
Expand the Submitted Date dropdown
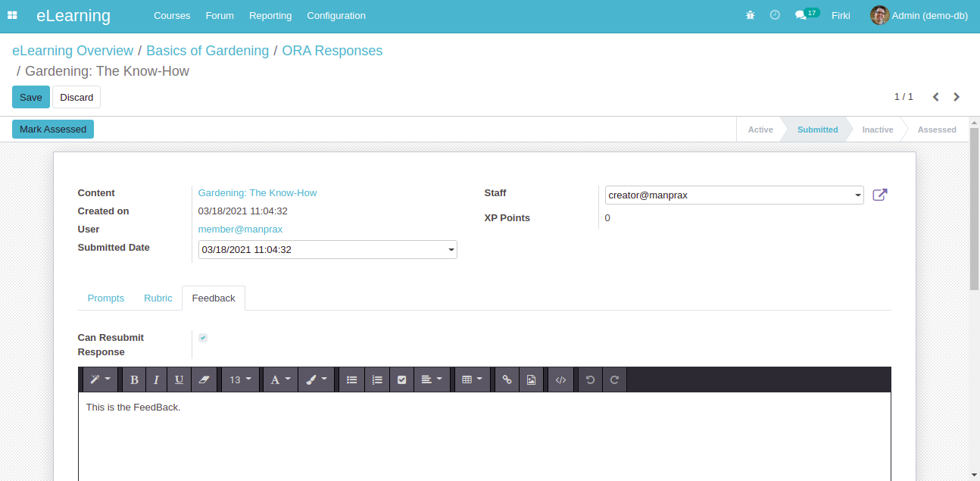pos(327,250)
